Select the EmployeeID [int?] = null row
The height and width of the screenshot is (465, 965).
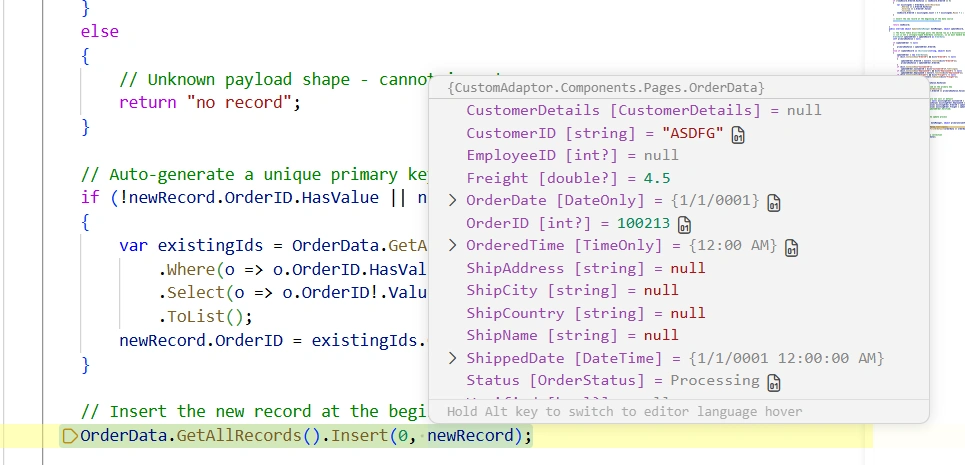point(572,156)
